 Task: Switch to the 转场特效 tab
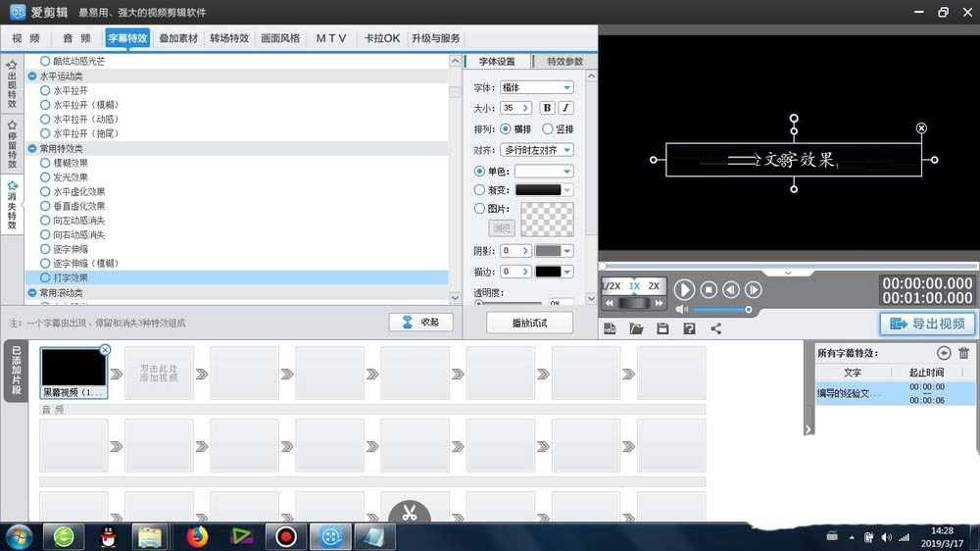(229, 38)
